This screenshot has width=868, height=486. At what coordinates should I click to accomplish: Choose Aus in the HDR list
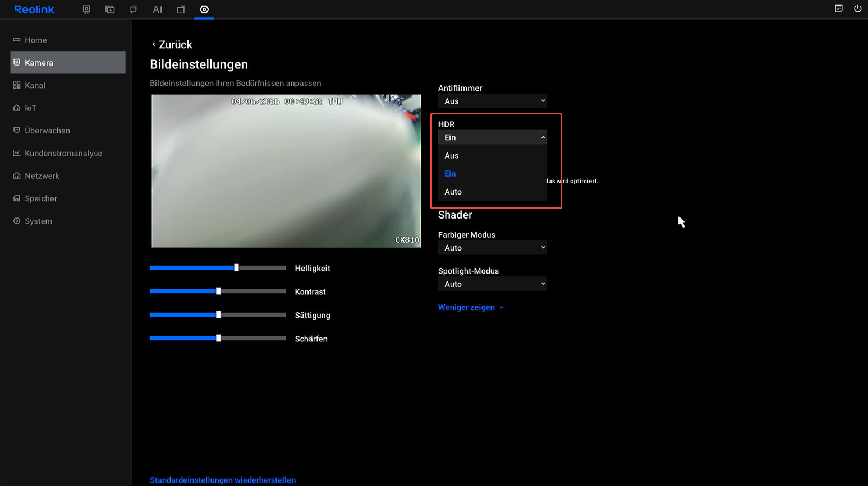[x=492, y=155]
